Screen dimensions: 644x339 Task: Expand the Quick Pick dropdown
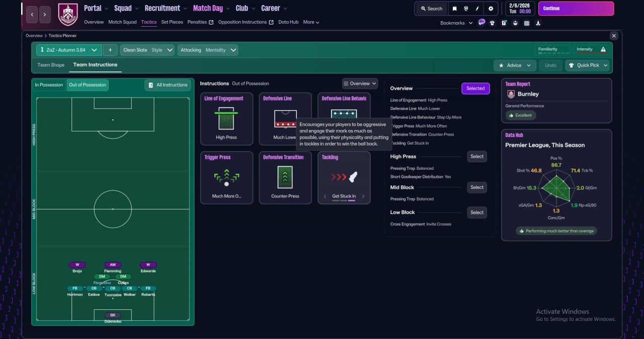click(587, 65)
